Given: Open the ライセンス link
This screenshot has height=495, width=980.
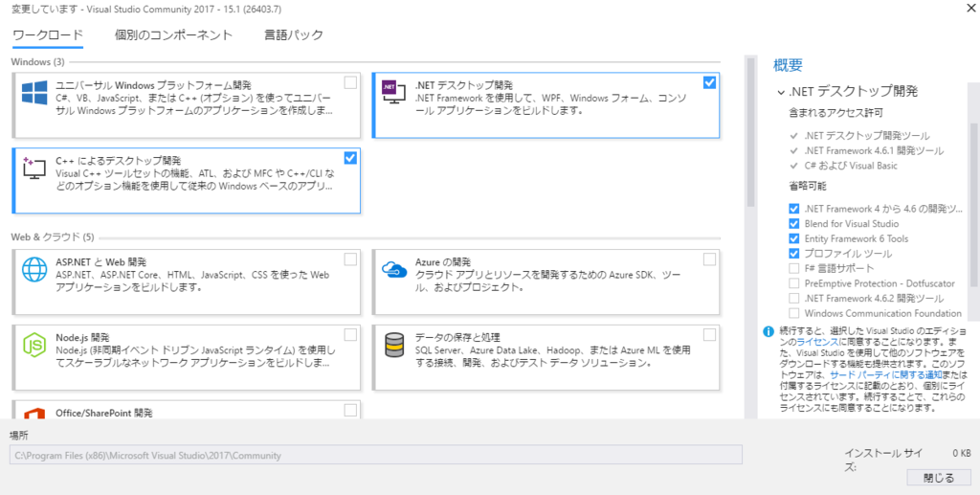Looking at the screenshot, I should 817,343.
